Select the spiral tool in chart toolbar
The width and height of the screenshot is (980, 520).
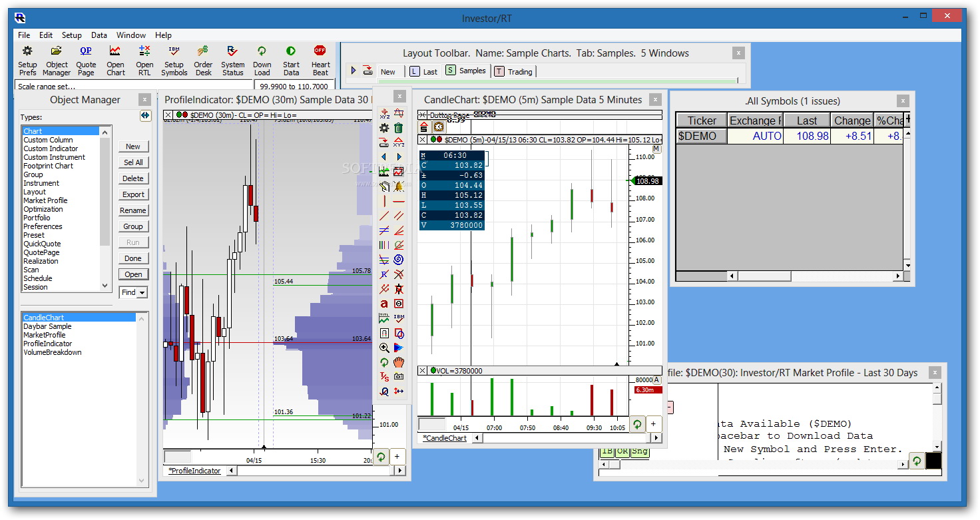coord(398,260)
